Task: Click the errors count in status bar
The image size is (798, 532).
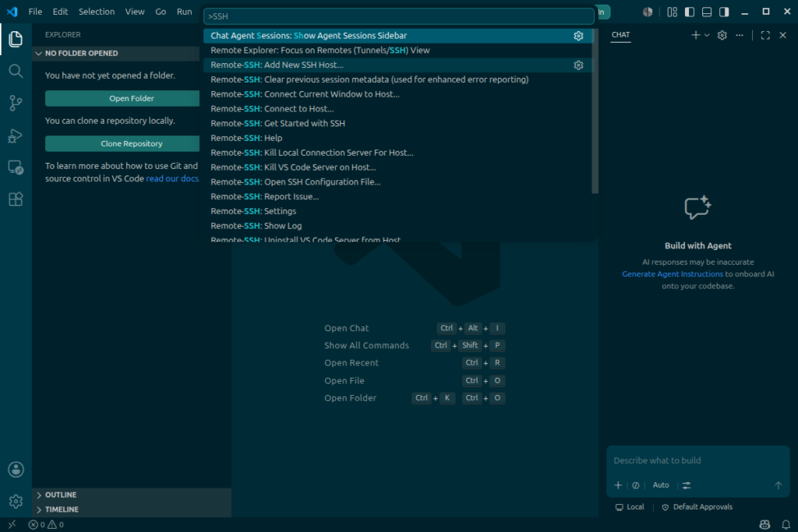Action: pos(37,524)
